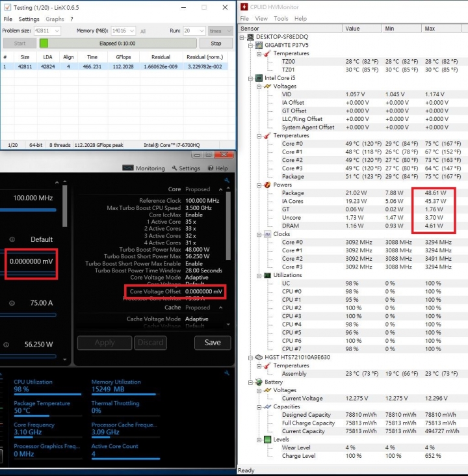The image size is (468, 476).
Task: Click the battery Capacities icon
Action: pyautogui.click(x=267, y=406)
